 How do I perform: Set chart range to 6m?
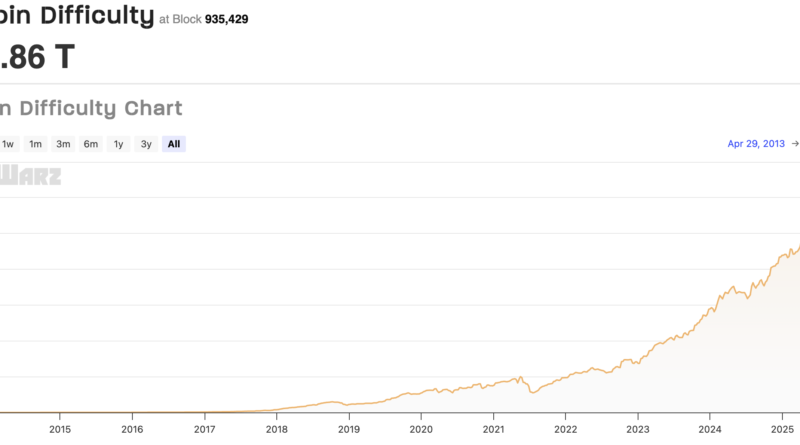click(x=91, y=144)
